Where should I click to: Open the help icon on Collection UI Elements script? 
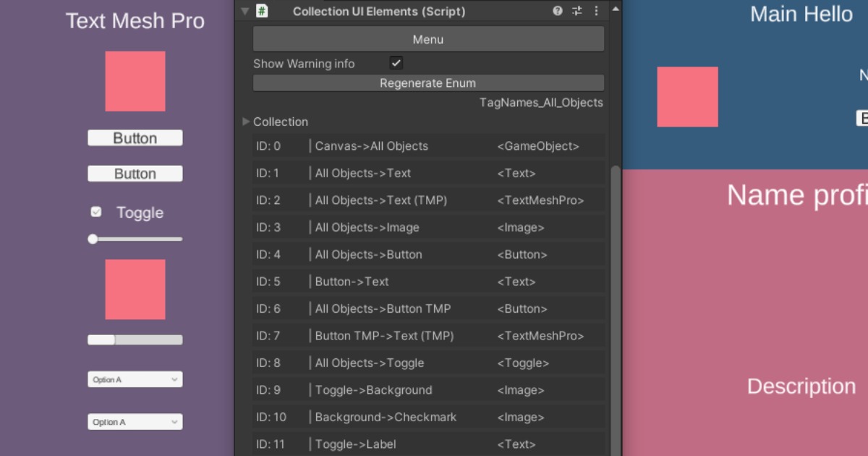(x=556, y=11)
